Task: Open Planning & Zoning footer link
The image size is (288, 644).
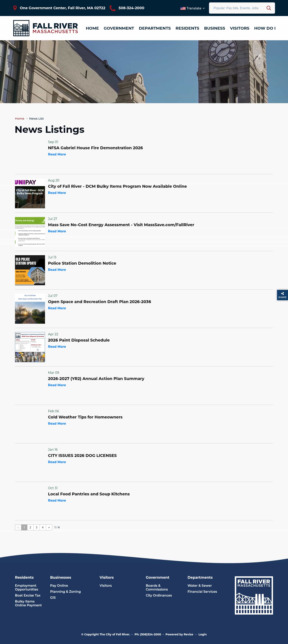Action: coord(65,592)
